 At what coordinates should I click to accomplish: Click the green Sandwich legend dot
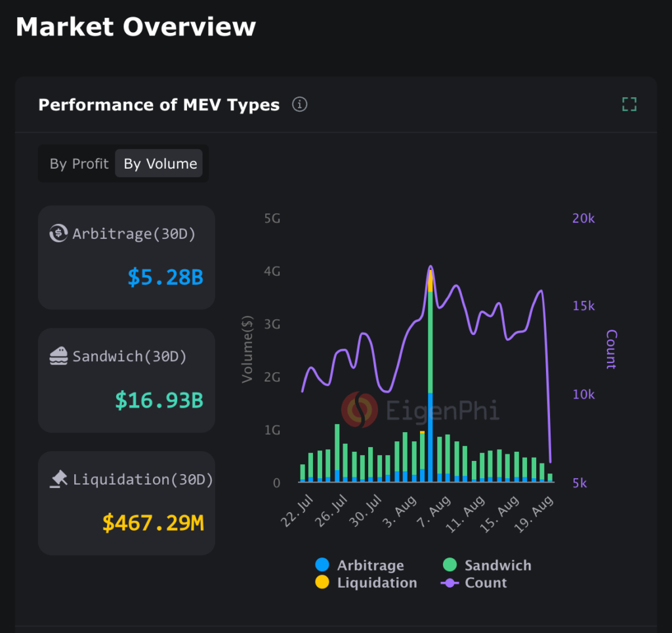pyautogui.click(x=450, y=565)
